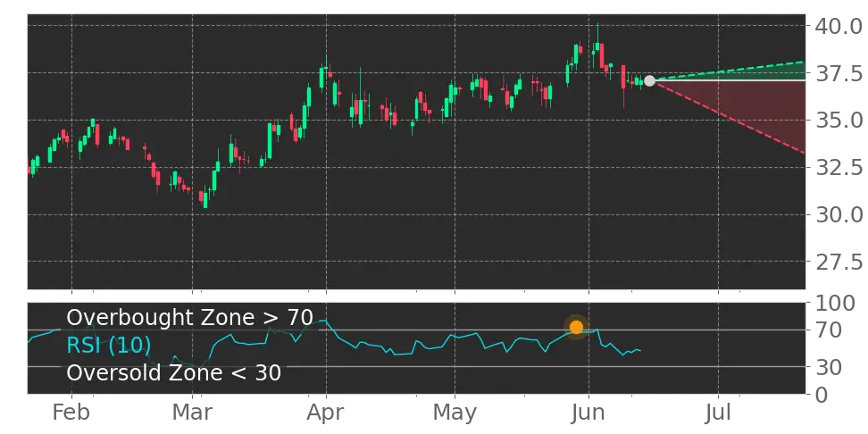The image size is (868, 434).
Task: Click the 27.5 price axis label
Action: 839,262
